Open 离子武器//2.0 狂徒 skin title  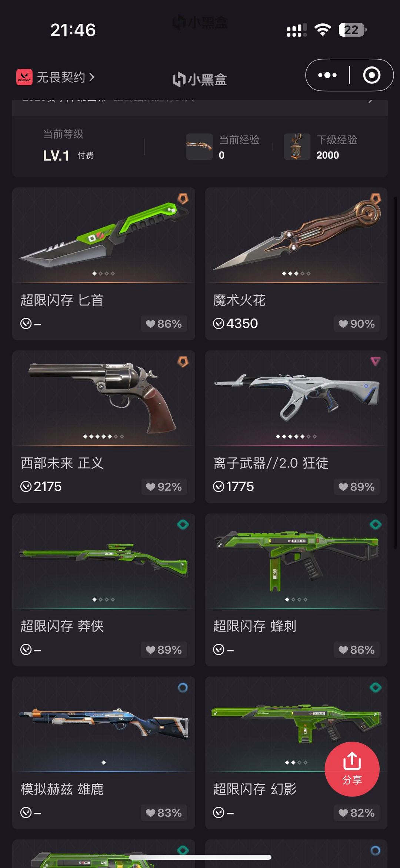pyautogui.click(x=271, y=463)
